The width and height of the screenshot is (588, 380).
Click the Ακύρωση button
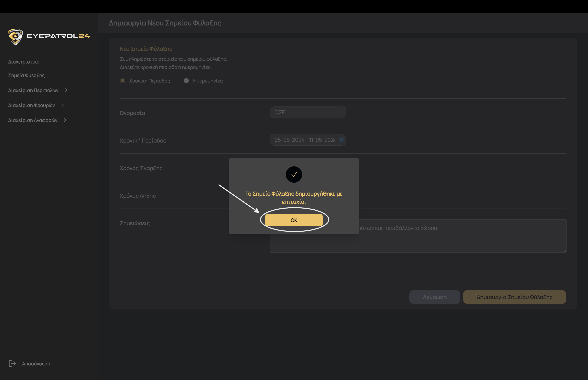coord(435,297)
